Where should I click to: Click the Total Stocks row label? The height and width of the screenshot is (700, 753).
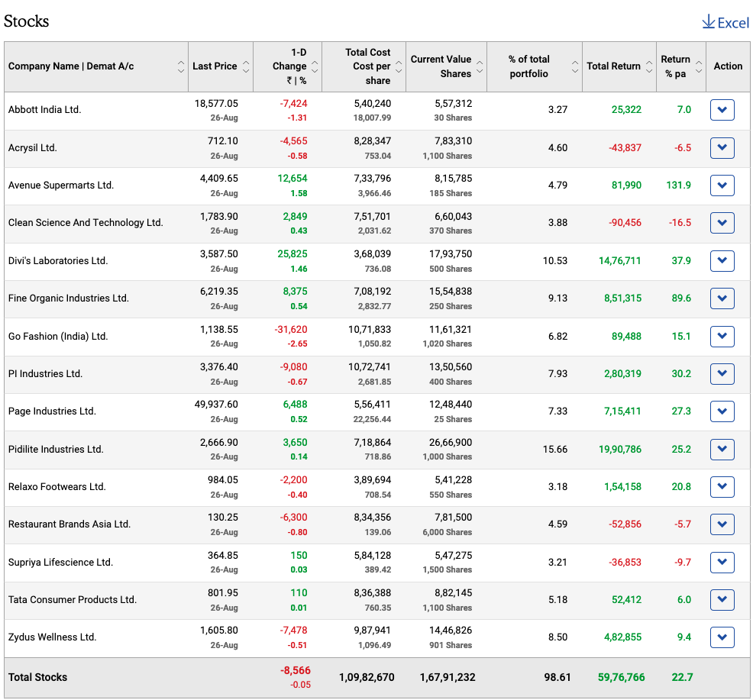[38, 677]
